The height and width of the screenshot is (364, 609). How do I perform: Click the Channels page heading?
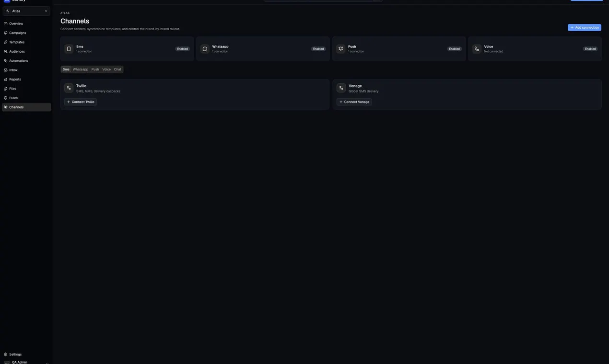pos(75,21)
